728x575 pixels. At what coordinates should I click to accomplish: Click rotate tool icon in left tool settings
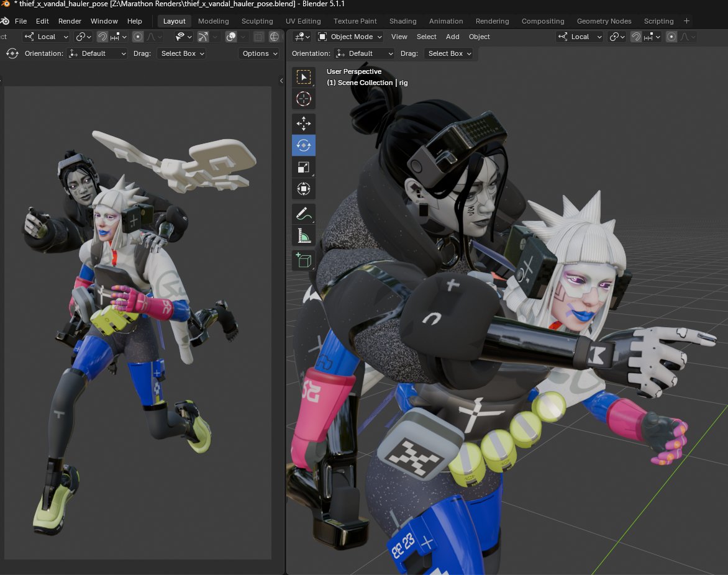[x=12, y=53]
